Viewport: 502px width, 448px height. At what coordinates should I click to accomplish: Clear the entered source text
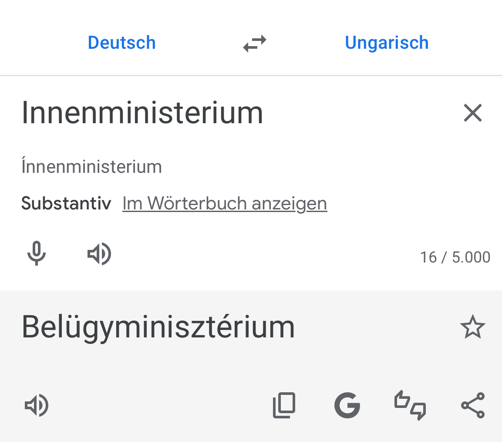(x=472, y=113)
